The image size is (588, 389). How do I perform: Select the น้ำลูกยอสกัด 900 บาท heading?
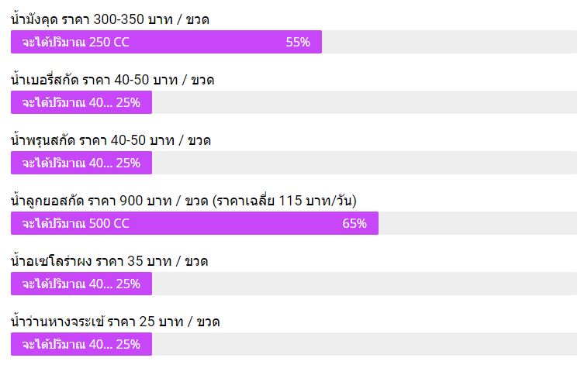point(183,201)
